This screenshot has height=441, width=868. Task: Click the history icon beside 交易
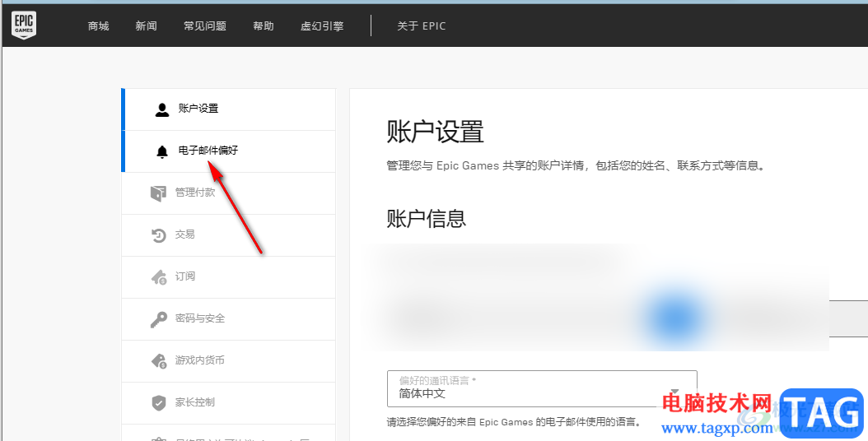click(x=158, y=235)
